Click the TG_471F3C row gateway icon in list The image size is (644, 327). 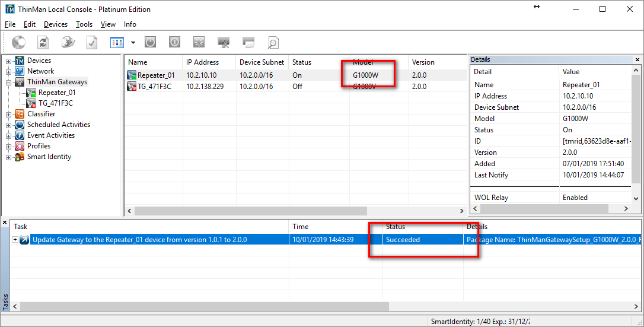pyautogui.click(x=132, y=86)
